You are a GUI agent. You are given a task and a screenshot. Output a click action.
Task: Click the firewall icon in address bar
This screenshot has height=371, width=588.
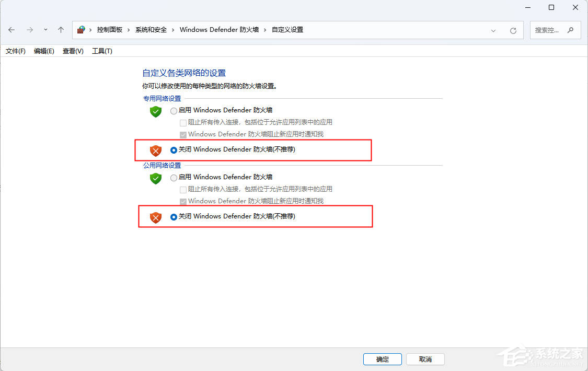pyautogui.click(x=81, y=30)
